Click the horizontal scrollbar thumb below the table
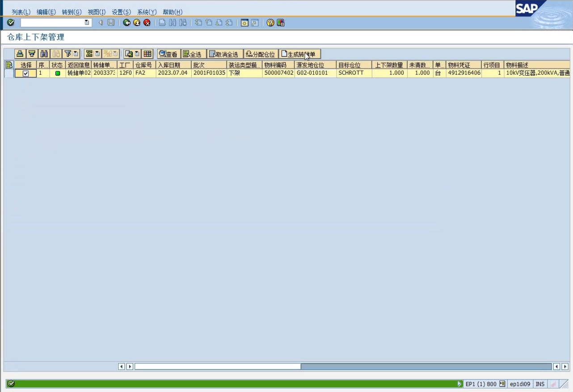Screen dimensions: 573x392 pyautogui.click(x=218, y=367)
